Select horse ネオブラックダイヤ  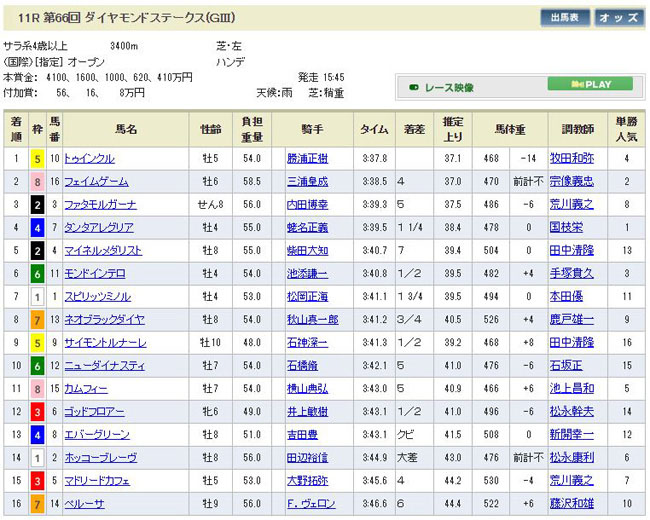pos(103,319)
